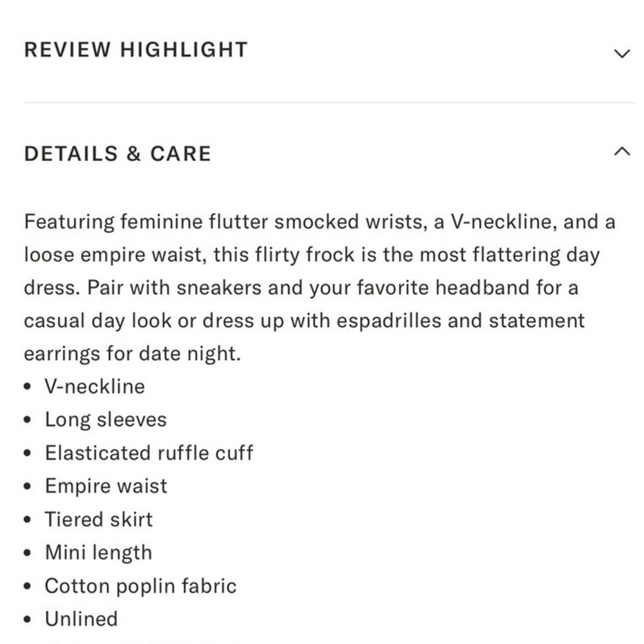Click the Elasticated ruffle cuff detail
The height and width of the screenshot is (644, 644).
pyautogui.click(x=149, y=453)
